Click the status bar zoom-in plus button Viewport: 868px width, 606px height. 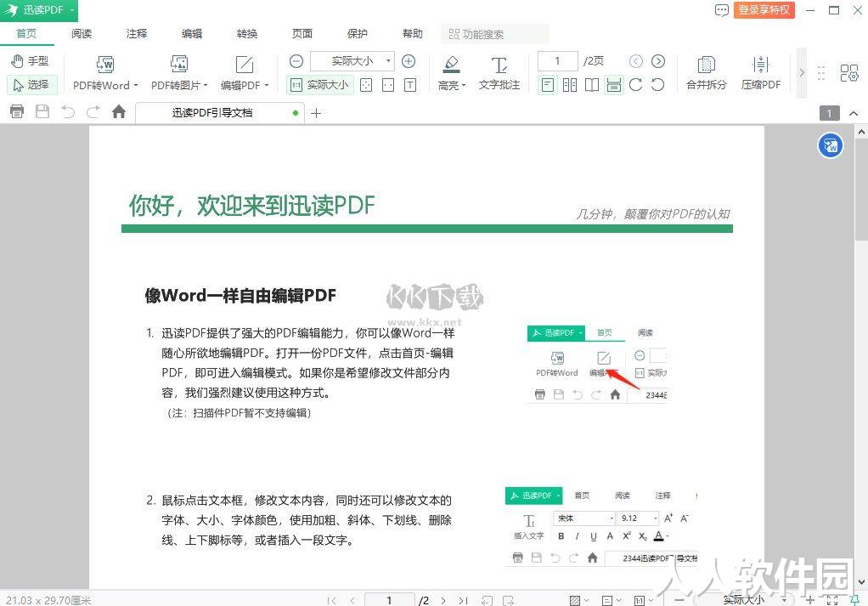coord(810,600)
